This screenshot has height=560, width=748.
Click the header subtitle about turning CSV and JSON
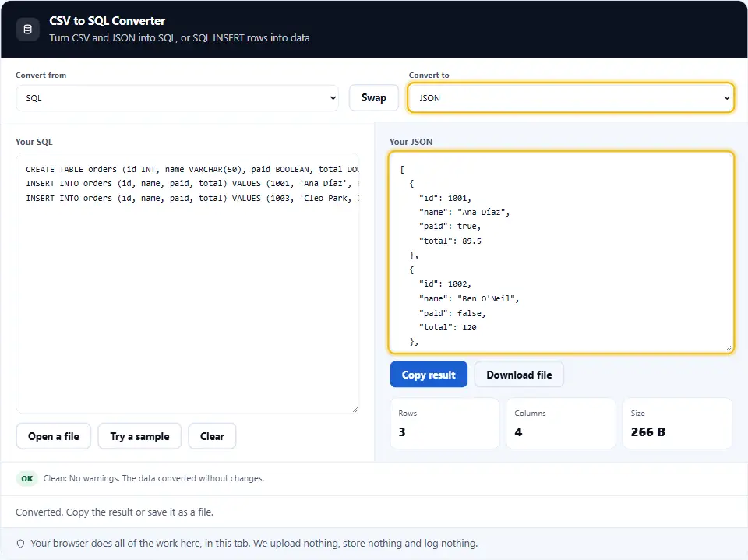coord(179,37)
